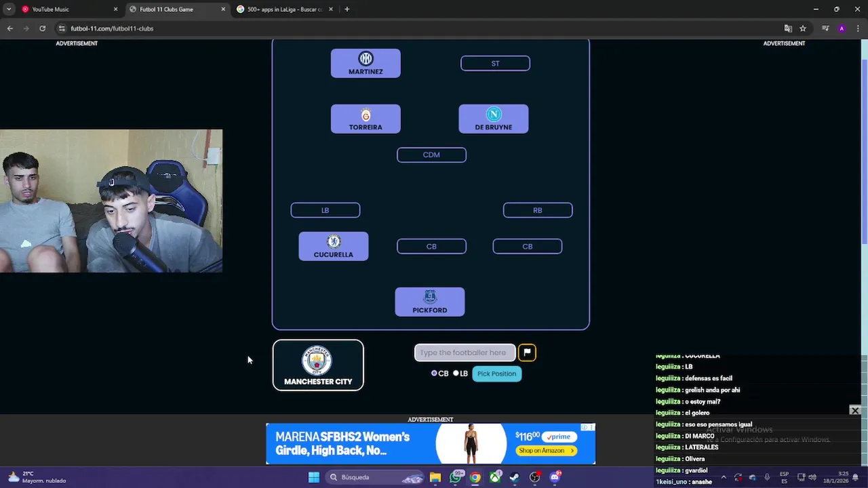The image size is (868, 488).
Task: Open Google Chrome from the taskbar
Action: pos(475,477)
